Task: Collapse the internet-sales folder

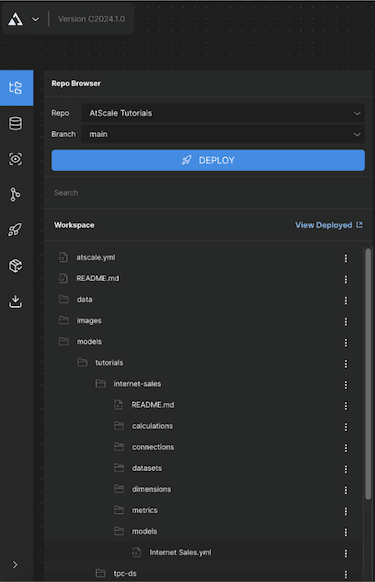Action: (137, 384)
